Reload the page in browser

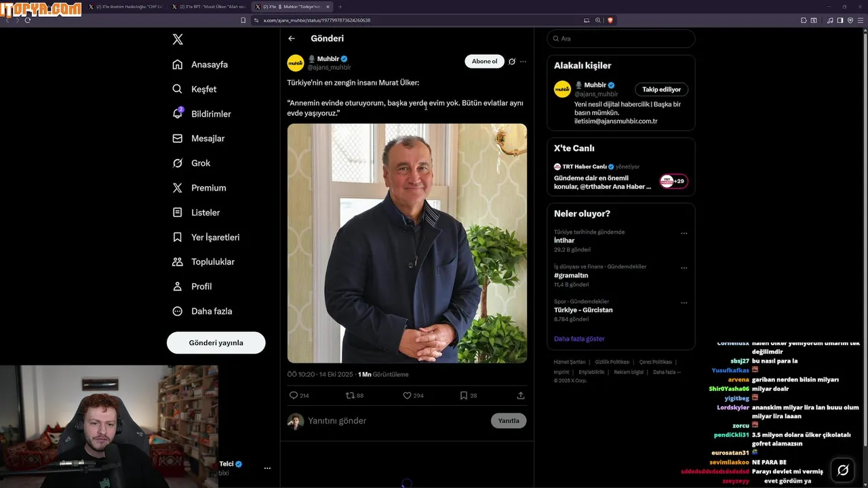tap(27, 20)
